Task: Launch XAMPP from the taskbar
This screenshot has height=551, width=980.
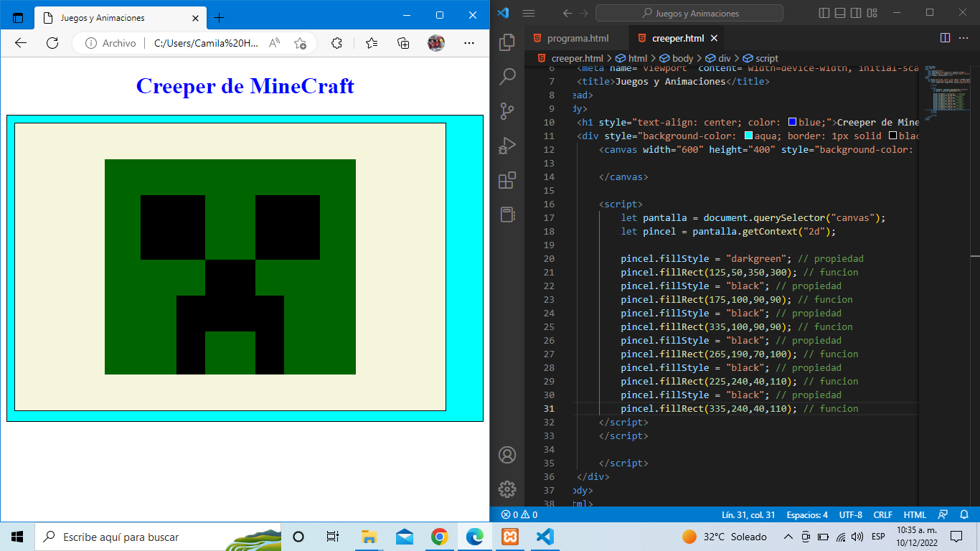Action: tap(510, 537)
